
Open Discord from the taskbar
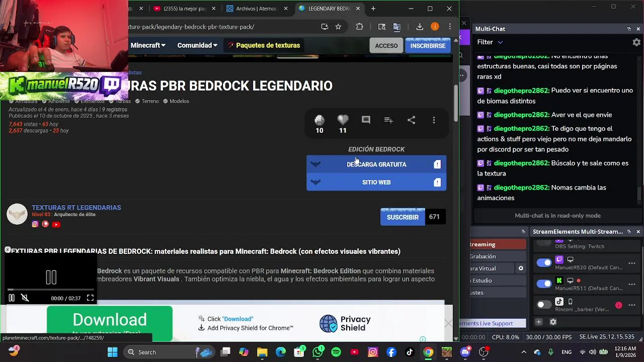pyautogui.click(x=465, y=352)
